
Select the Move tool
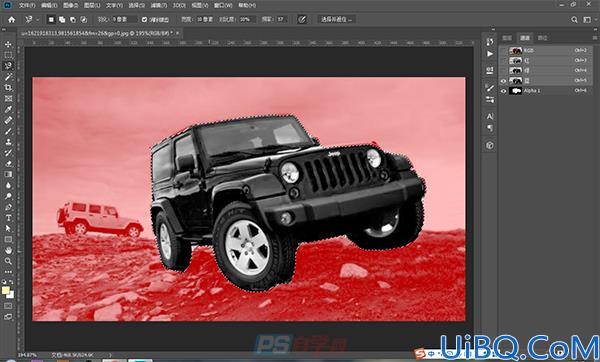click(x=8, y=44)
